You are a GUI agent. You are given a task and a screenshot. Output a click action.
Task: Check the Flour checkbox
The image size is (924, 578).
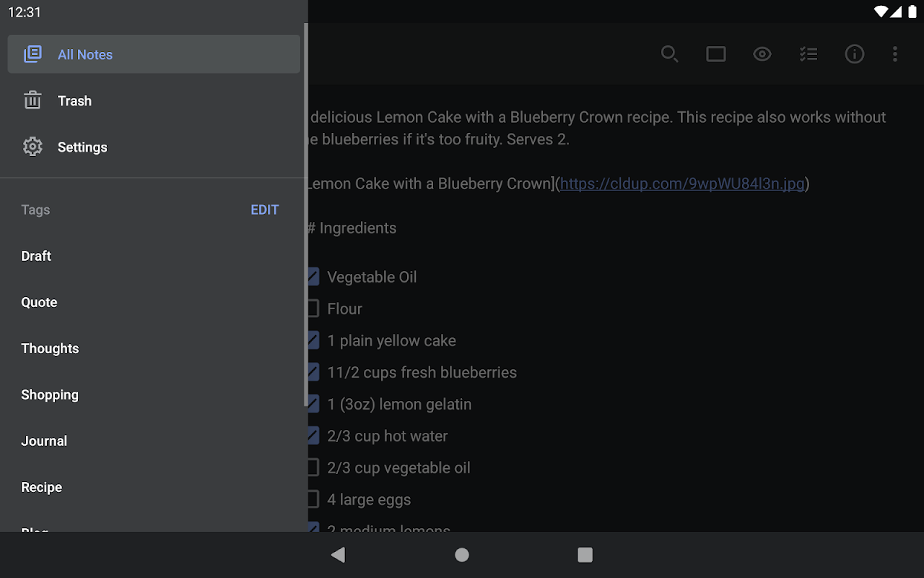click(311, 308)
